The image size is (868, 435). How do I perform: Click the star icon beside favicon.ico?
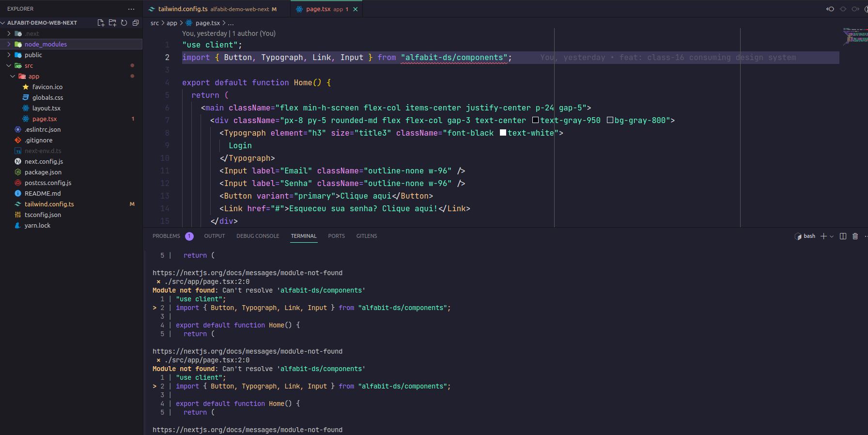(26, 87)
